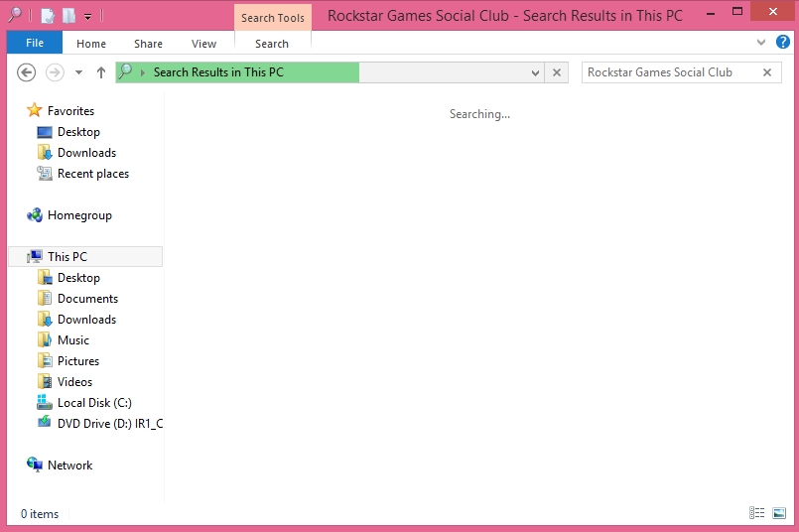This screenshot has width=799, height=532.
Task: Minimize the Explorer window
Action: pos(711,13)
